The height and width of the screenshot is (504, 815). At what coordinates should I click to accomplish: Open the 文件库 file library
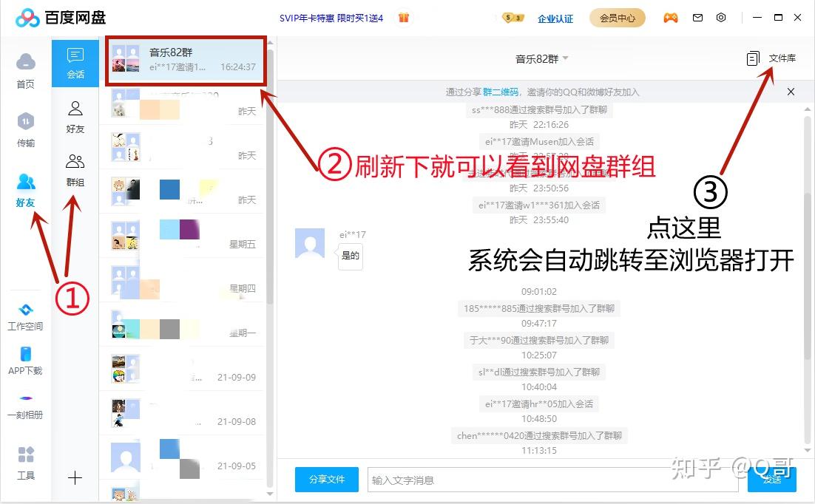point(782,58)
